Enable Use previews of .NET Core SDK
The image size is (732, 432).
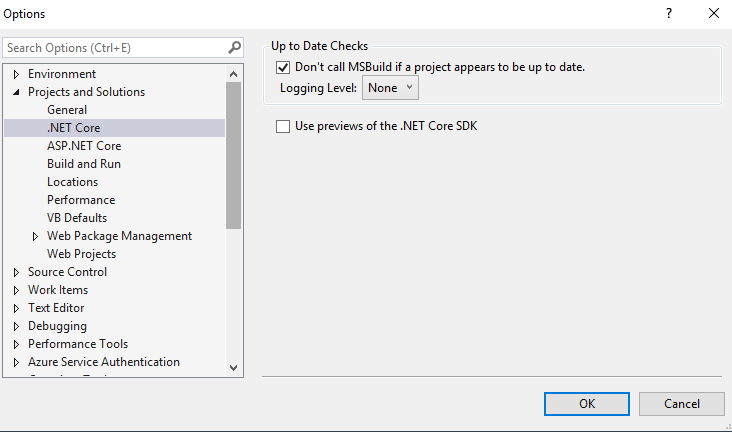pos(283,126)
